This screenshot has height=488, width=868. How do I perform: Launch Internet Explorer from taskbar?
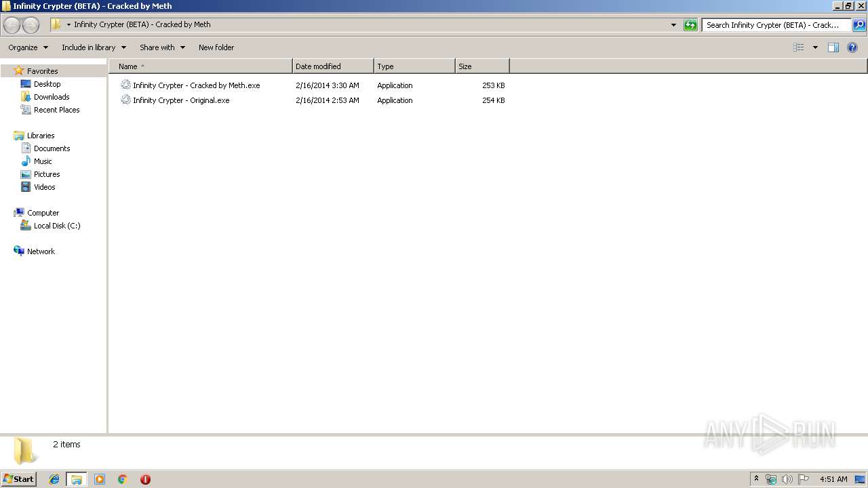coord(54,479)
